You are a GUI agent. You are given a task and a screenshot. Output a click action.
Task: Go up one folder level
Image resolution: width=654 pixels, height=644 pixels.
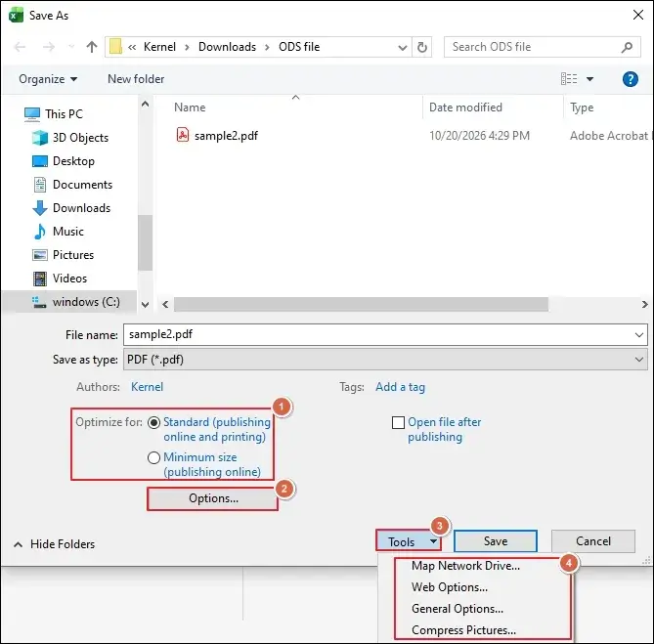pyautogui.click(x=91, y=47)
